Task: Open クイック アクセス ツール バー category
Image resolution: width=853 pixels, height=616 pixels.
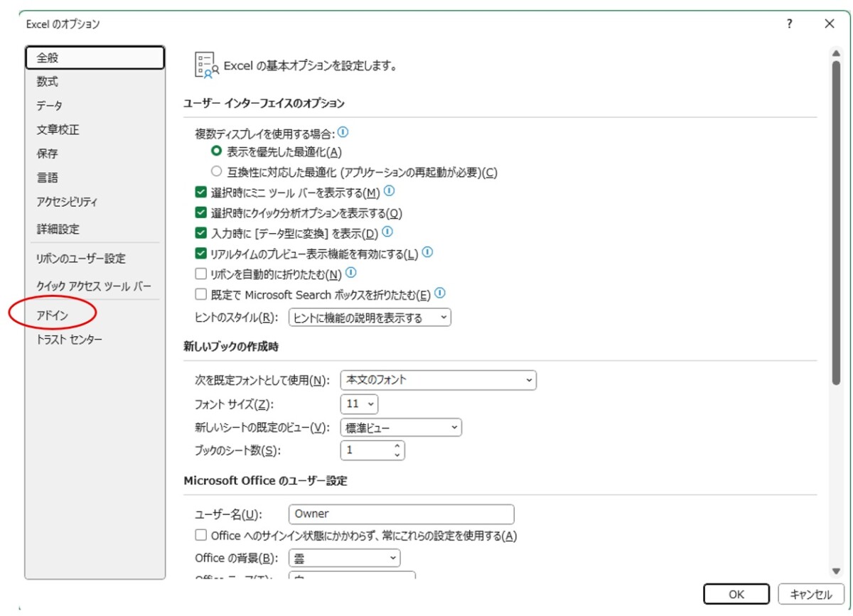Action: [95, 286]
